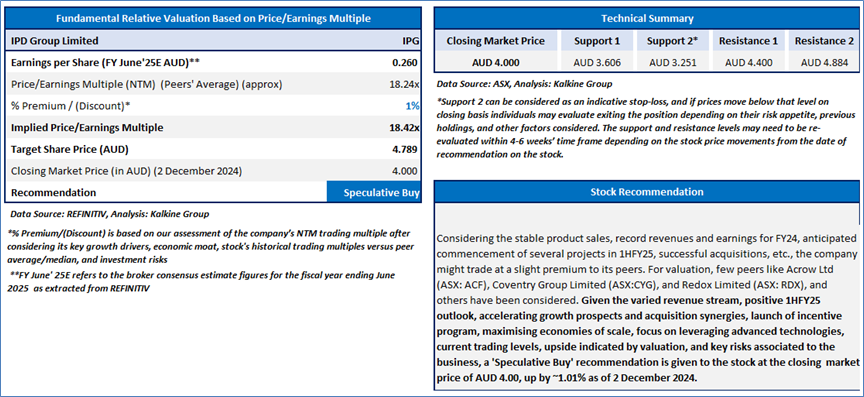Select the Target Share Price 4.789

pyautogui.click(x=407, y=149)
